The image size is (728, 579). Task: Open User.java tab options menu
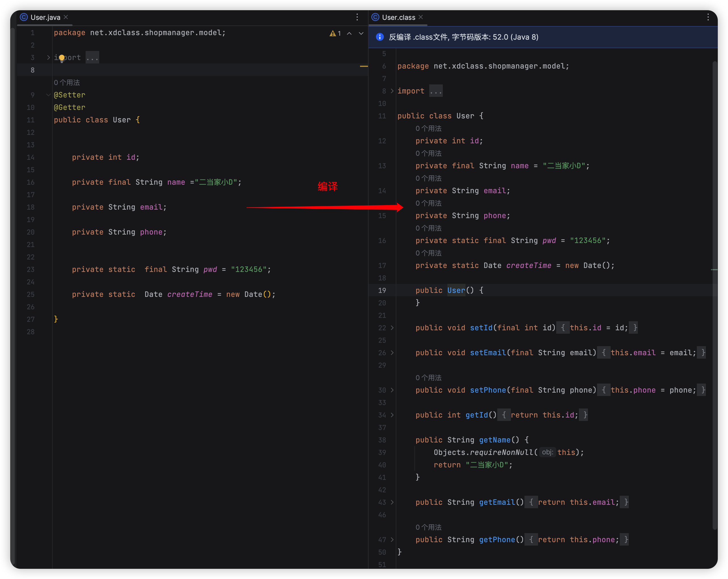point(357,17)
